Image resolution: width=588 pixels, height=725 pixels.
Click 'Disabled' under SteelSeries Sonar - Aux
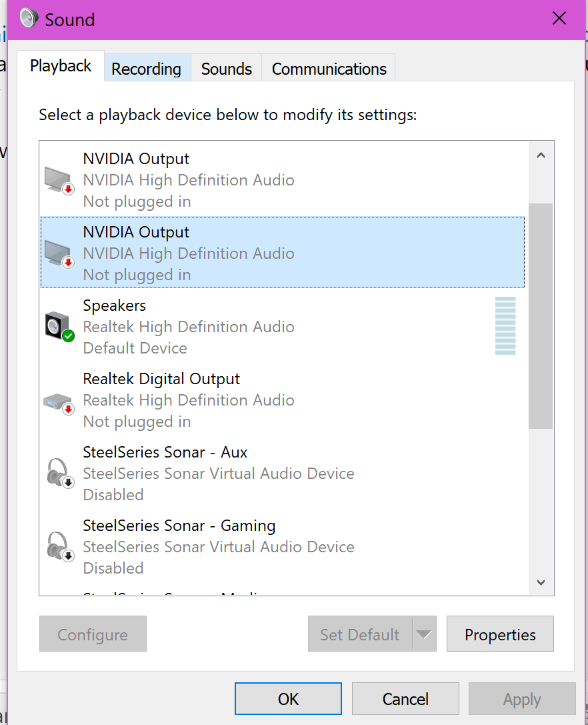click(x=113, y=495)
